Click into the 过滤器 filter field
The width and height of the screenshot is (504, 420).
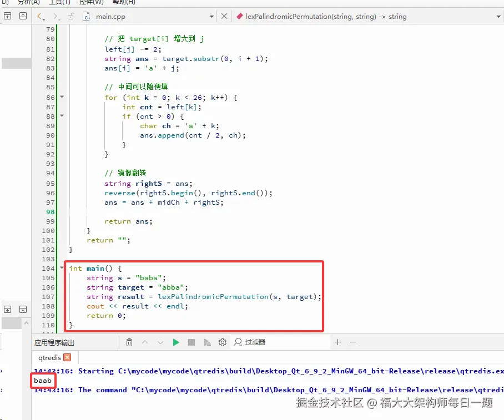click(x=281, y=342)
